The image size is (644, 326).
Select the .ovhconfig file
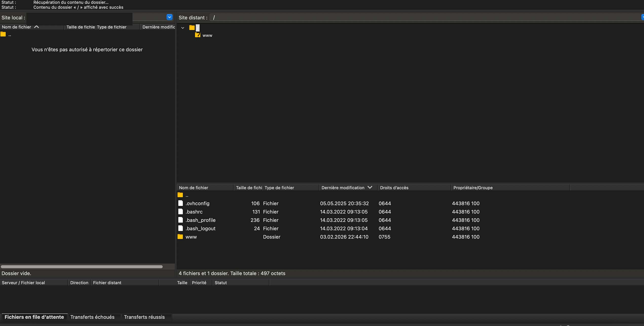[x=197, y=203]
